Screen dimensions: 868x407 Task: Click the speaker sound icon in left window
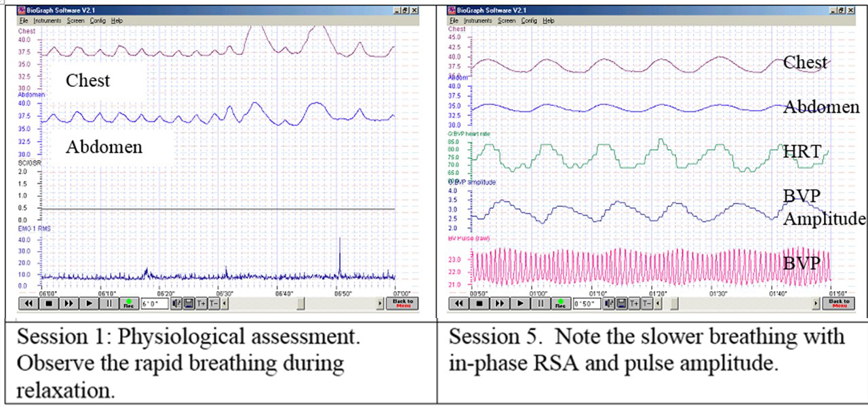point(176,304)
